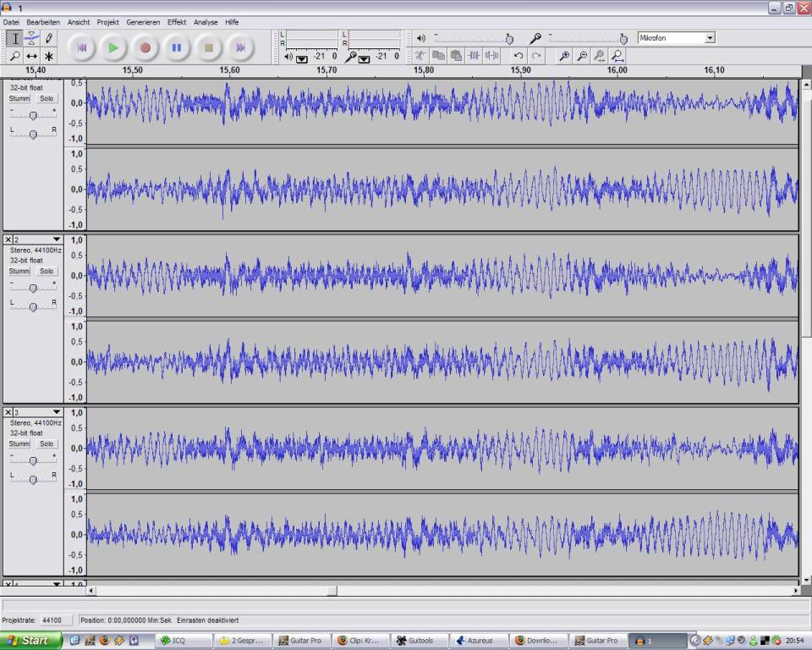
Task: Click the Paste icon in edit toolbar
Action: (456, 56)
